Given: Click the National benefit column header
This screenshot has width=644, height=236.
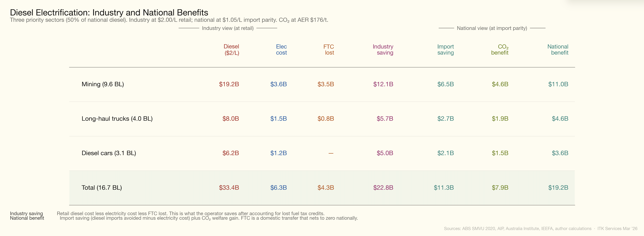Looking at the screenshot, I should click(558, 50).
